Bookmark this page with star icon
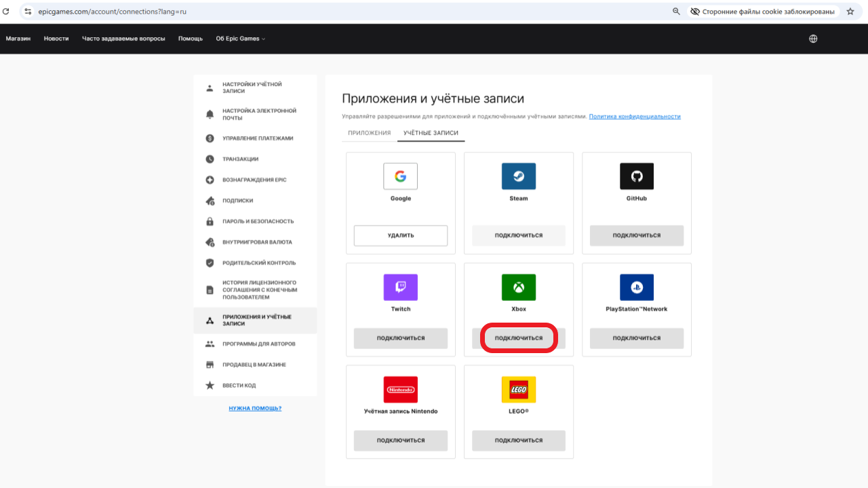Viewport: 868px width, 488px height. point(850,12)
